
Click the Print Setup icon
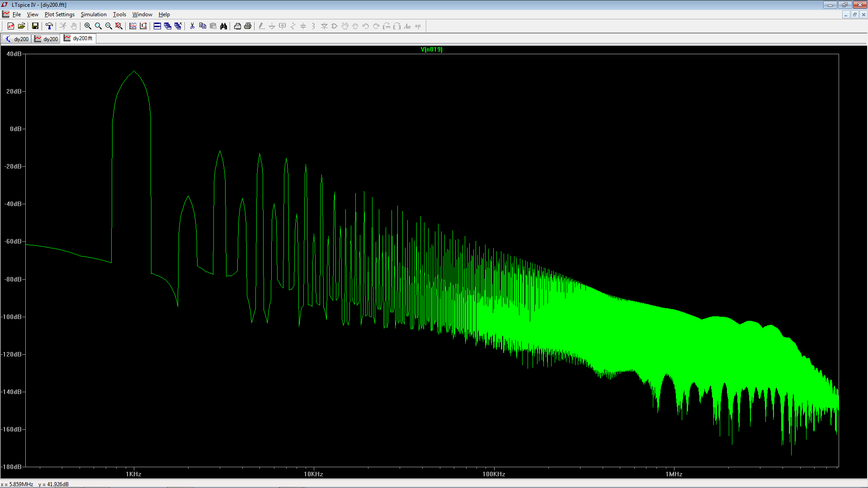click(x=237, y=26)
